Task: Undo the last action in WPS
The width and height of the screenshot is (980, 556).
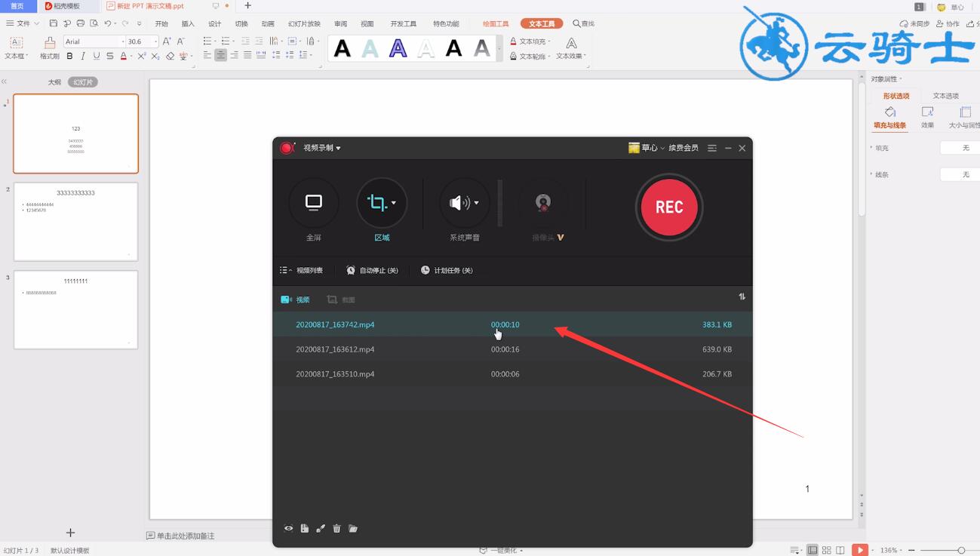Action: click(108, 23)
